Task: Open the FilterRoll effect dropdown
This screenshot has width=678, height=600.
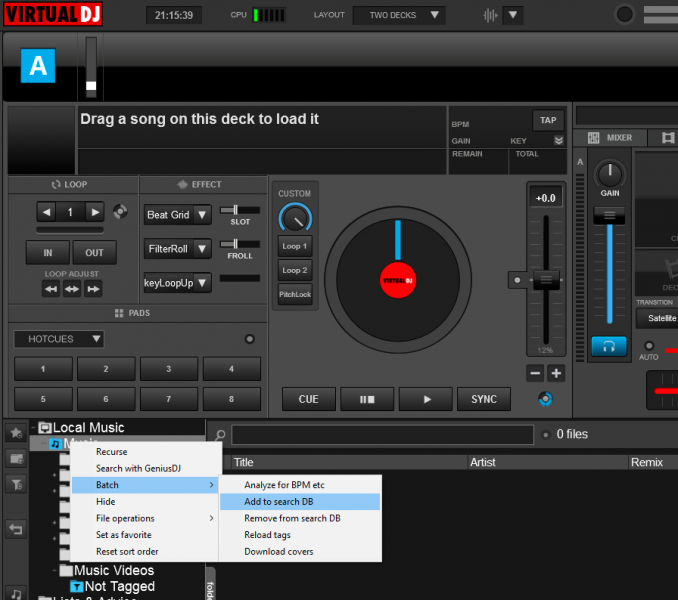Action: pos(178,249)
